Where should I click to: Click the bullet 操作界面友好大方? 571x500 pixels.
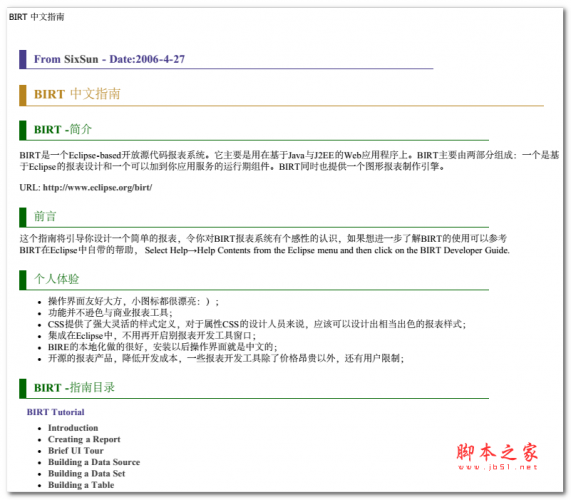click(133, 301)
